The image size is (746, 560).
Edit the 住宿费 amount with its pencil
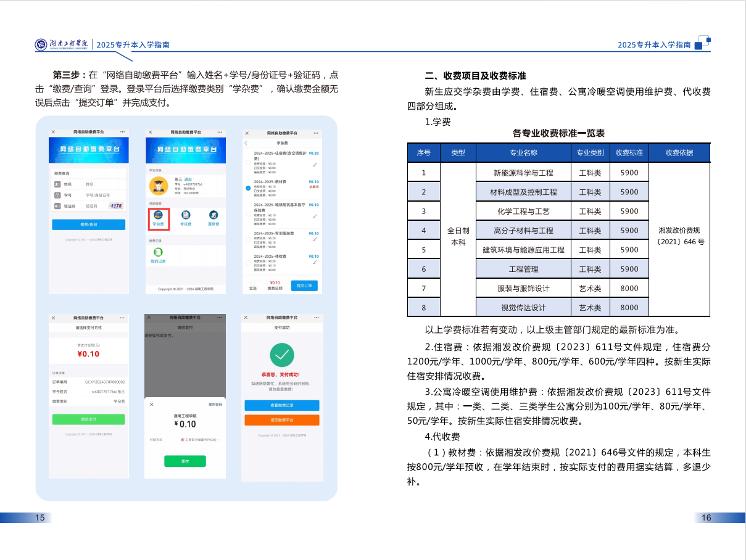tap(315, 165)
